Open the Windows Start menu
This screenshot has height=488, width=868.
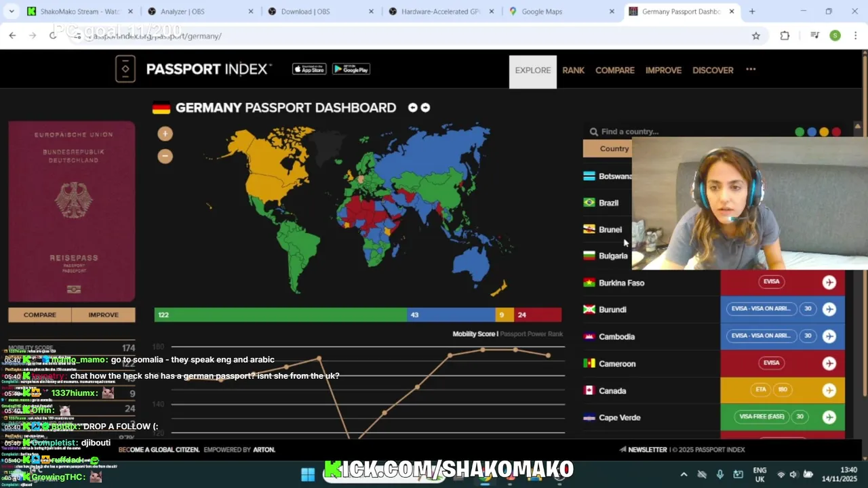[308, 474]
